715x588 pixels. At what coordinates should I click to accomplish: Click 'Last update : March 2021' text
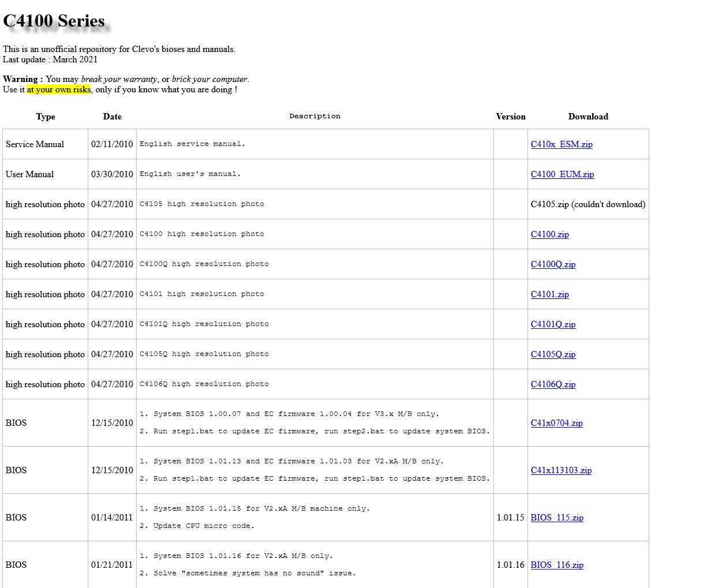pos(50,59)
